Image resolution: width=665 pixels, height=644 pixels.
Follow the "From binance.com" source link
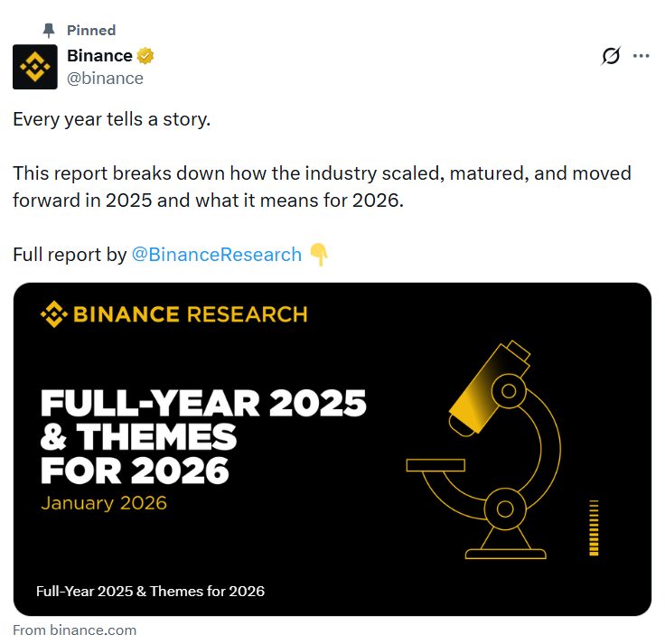click(75, 630)
